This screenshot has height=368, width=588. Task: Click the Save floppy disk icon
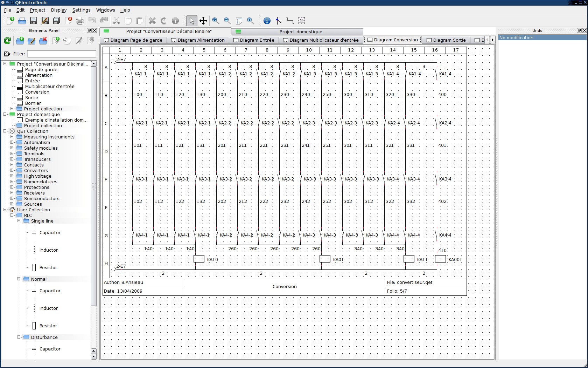coord(34,21)
